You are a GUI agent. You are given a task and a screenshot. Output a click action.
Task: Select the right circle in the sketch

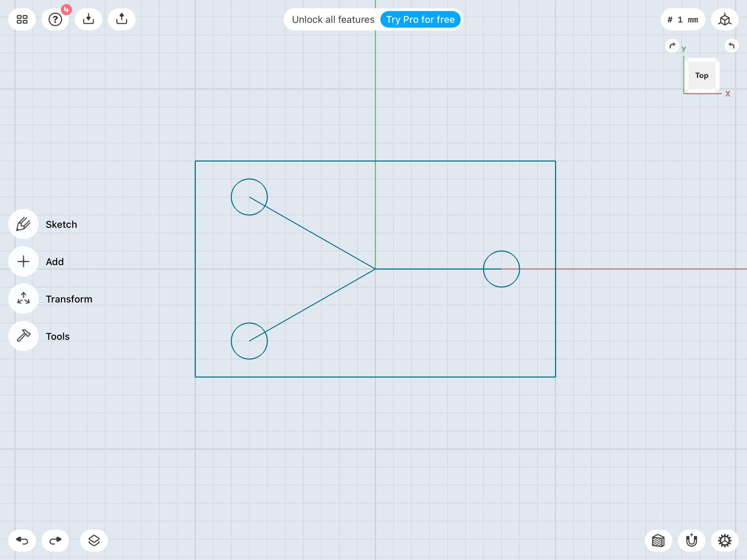pyautogui.click(x=514, y=256)
